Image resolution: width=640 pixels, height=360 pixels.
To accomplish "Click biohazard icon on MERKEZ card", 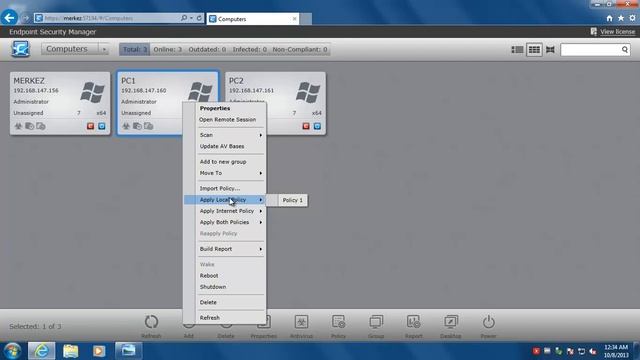I will click(x=18, y=126).
